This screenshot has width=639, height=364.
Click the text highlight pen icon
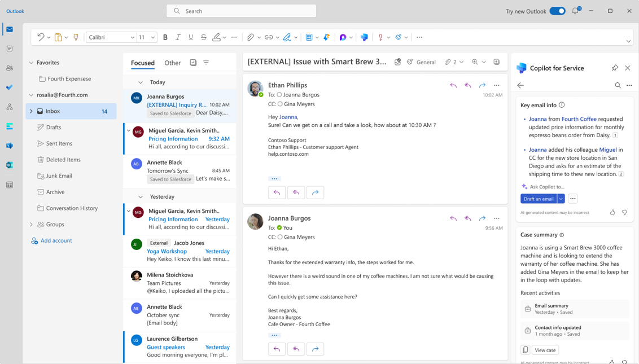216,37
